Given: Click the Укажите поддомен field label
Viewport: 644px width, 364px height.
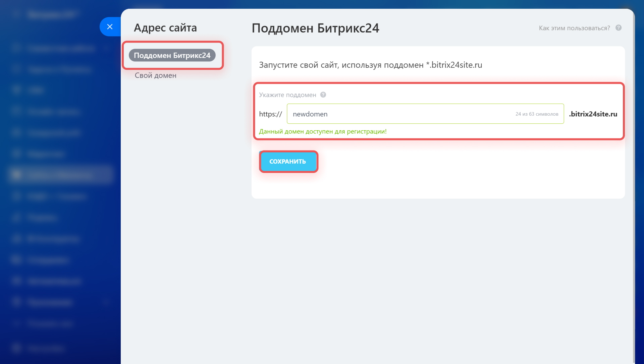Looking at the screenshot, I should 287,95.
